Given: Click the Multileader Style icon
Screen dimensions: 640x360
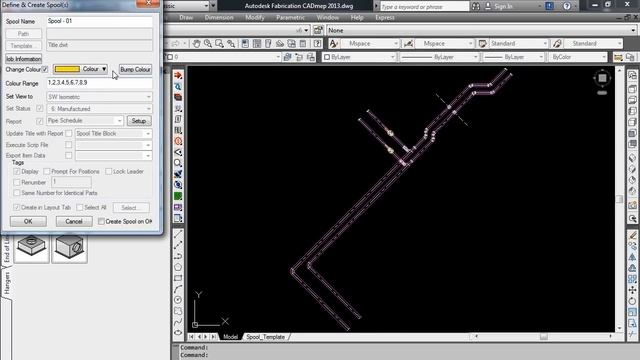Looking at the screenshot, I should (x=557, y=44).
